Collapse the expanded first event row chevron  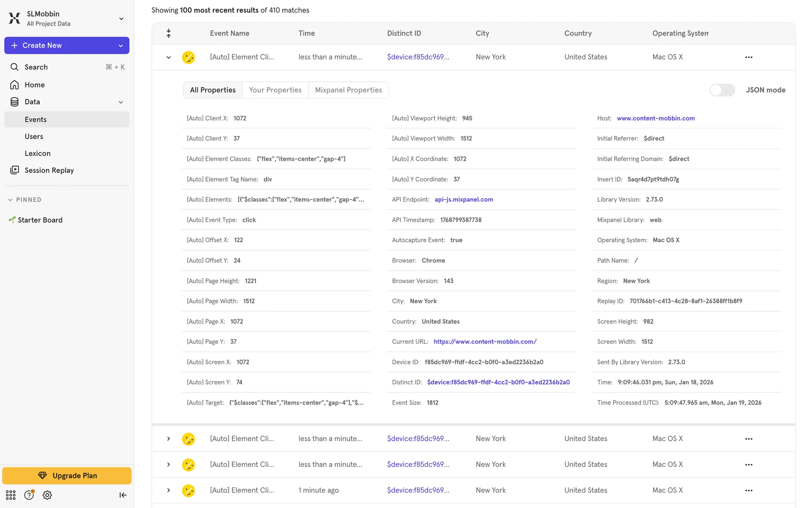point(168,57)
